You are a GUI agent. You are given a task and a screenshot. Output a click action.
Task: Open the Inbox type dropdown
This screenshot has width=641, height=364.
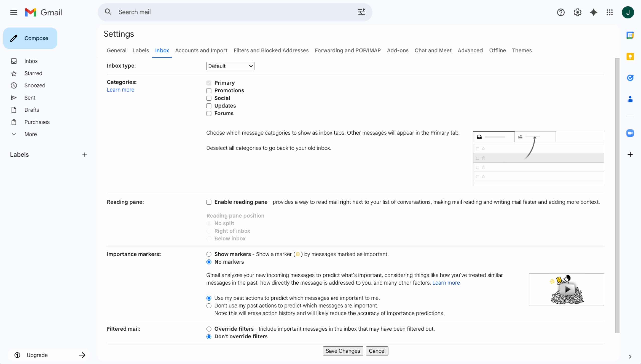pyautogui.click(x=230, y=66)
